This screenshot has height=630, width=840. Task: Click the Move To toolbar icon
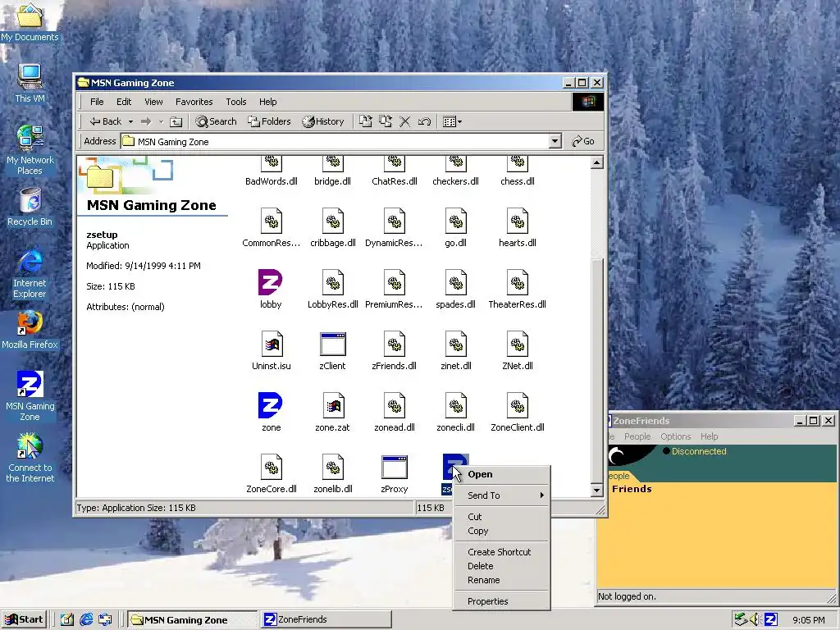click(365, 121)
